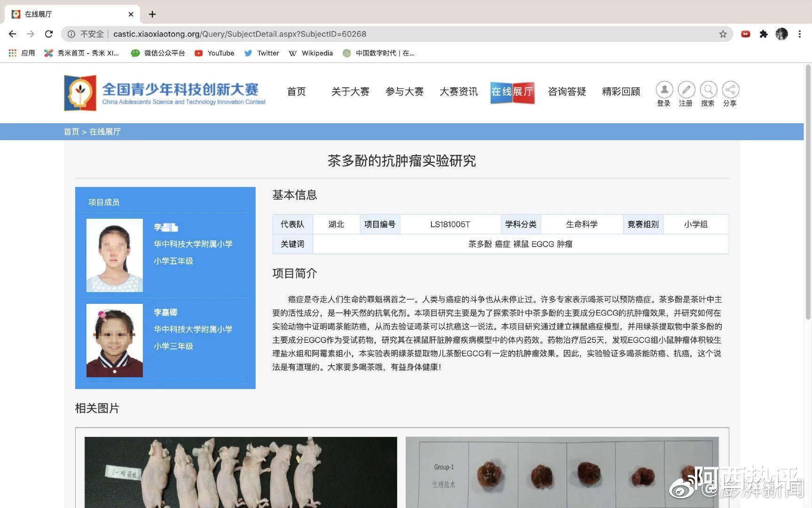This screenshot has height=508, width=812.
Task: Open the 首页 breadcrumb link
Action: pyautogui.click(x=71, y=132)
